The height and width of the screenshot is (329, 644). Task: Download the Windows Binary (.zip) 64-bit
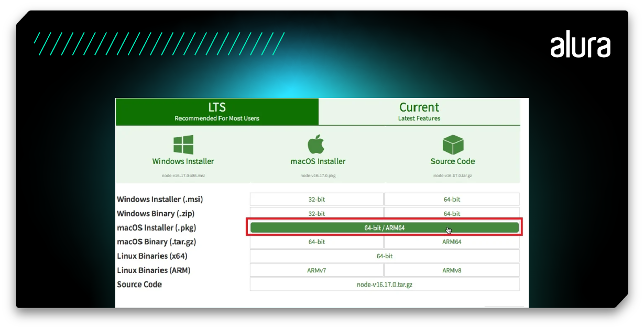(x=452, y=213)
